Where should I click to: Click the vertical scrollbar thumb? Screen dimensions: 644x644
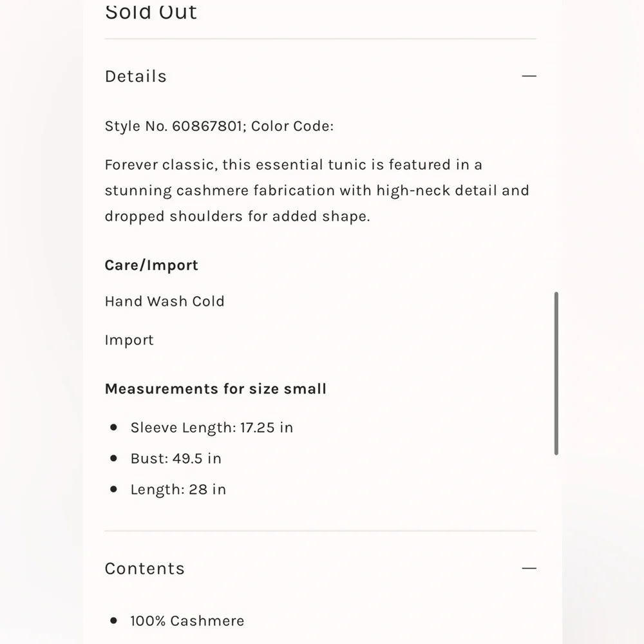(x=556, y=374)
